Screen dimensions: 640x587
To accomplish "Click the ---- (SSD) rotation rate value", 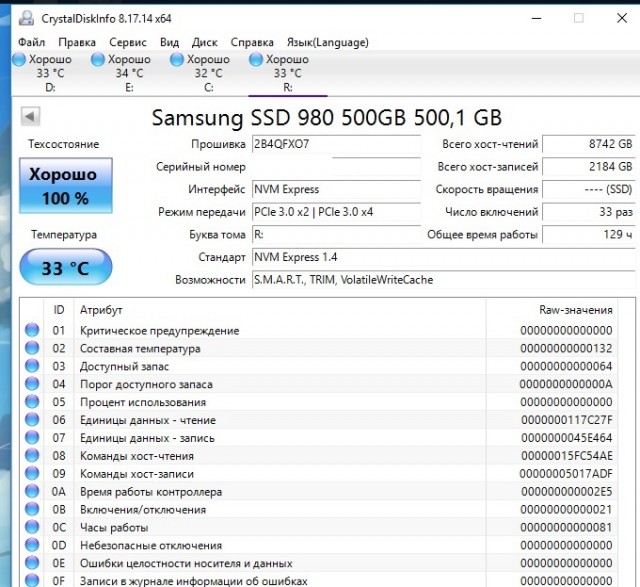I will tap(589, 189).
